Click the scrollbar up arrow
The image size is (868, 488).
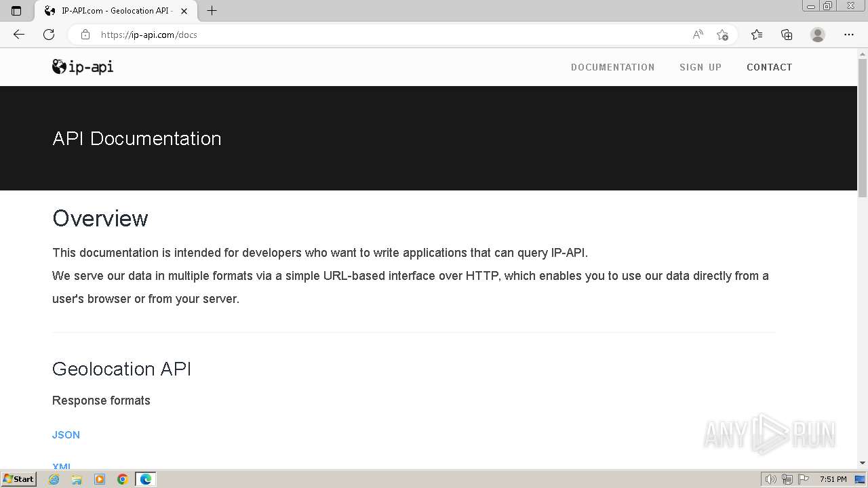point(863,53)
